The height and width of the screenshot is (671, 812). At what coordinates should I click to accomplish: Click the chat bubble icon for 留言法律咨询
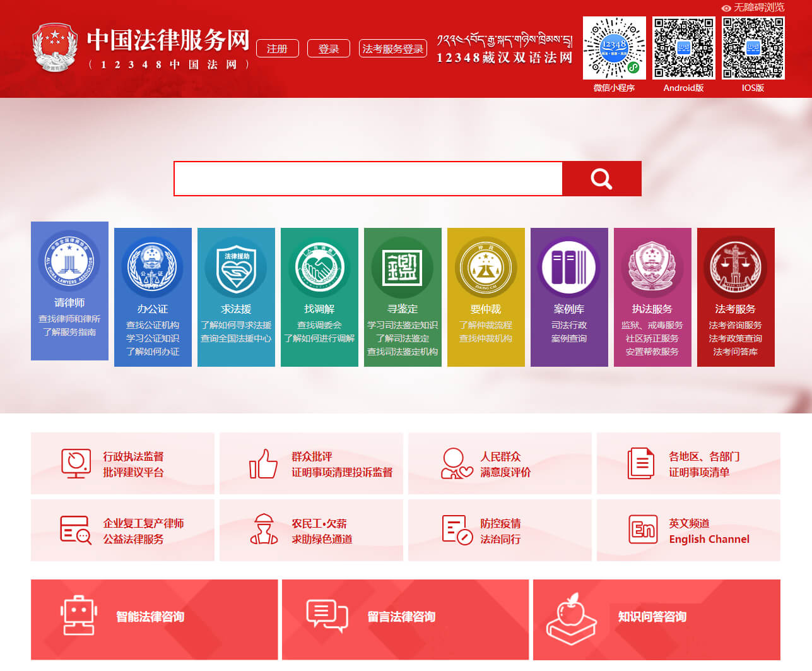click(x=327, y=616)
